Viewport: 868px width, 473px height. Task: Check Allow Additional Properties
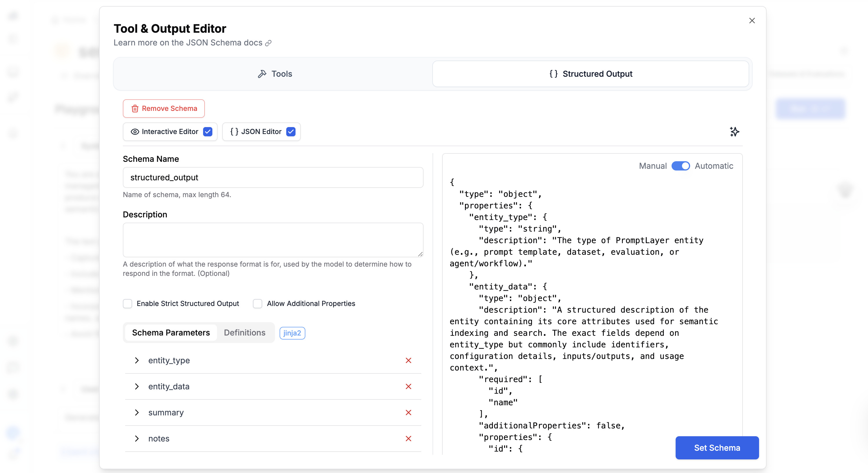pyautogui.click(x=258, y=304)
